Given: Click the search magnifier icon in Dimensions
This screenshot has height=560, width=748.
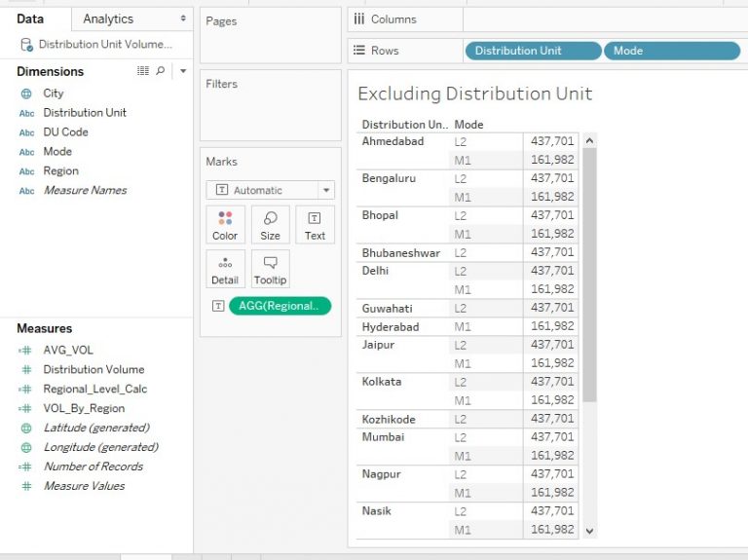Looking at the screenshot, I should pyautogui.click(x=161, y=71).
